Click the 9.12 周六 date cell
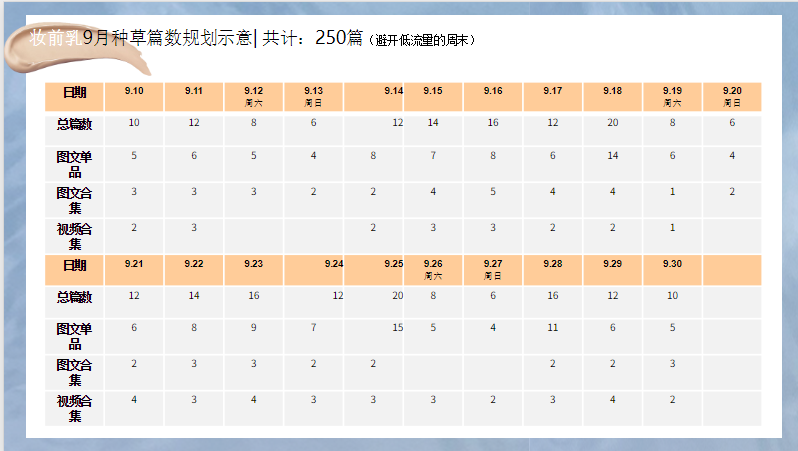The height and width of the screenshot is (451, 798). (254, 96)
